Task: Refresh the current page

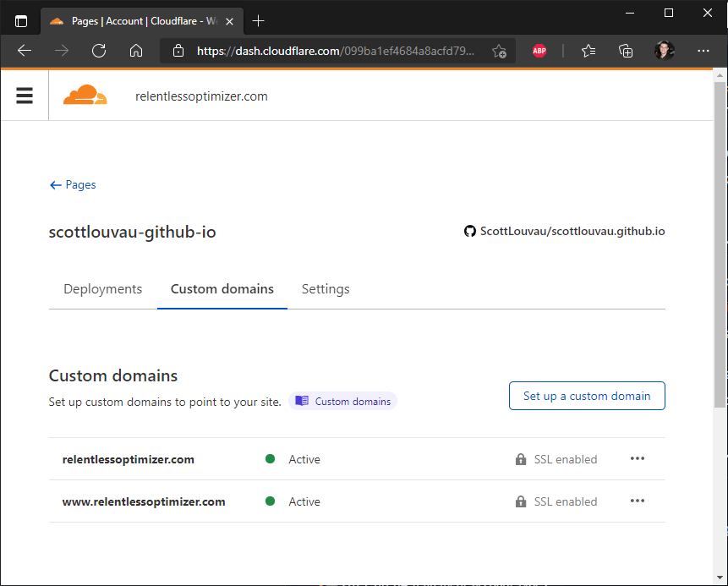Action: pyautogui.click(x=99, y=51)
